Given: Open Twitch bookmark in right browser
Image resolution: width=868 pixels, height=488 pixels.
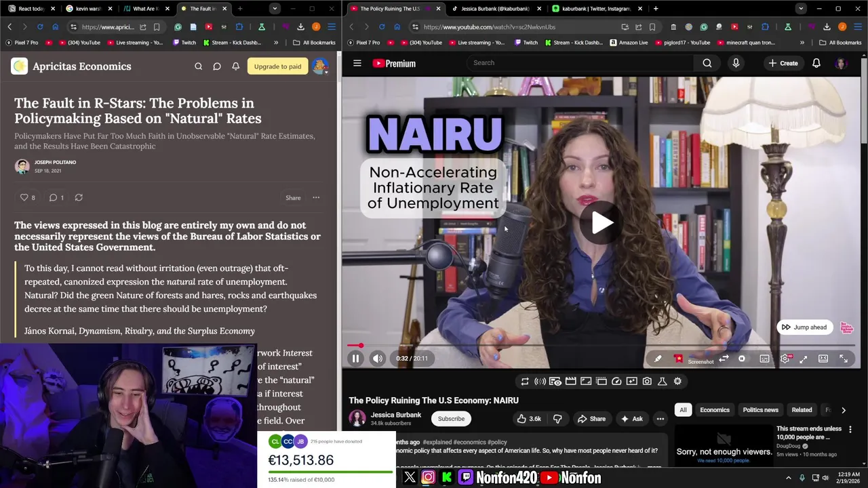Looking at the screenshot, I should (x=526, y=42).
